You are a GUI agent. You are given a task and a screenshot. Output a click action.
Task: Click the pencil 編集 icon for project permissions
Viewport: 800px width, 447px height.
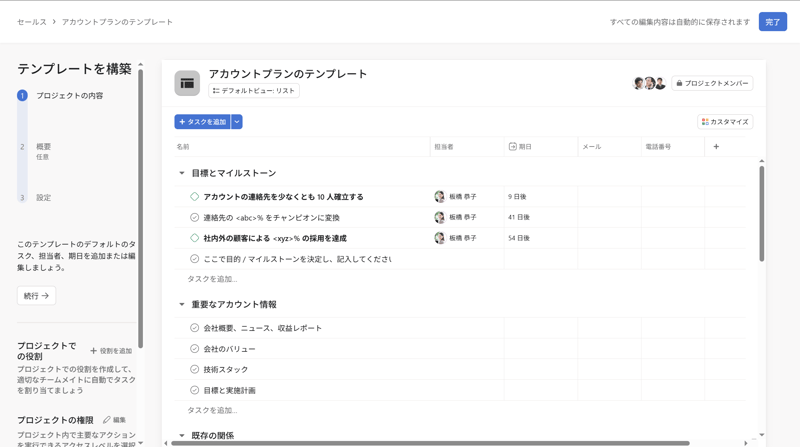(x=106, y=420)
